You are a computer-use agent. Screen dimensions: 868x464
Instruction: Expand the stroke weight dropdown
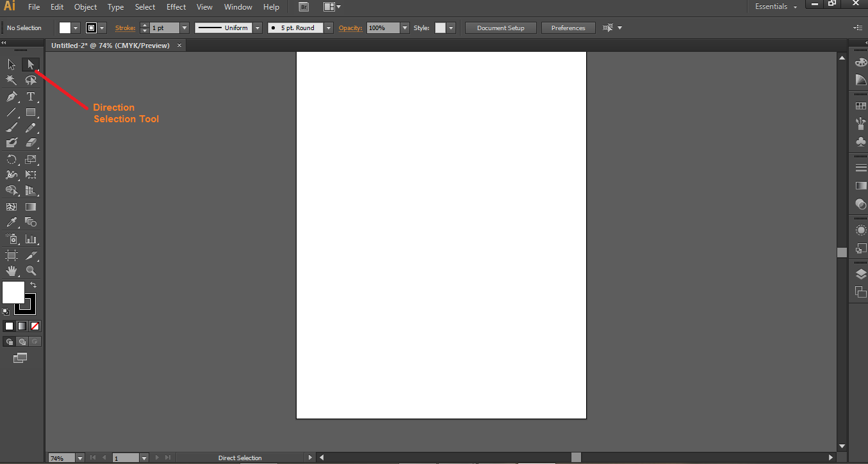pyautogui.click(x=184, y=28)
